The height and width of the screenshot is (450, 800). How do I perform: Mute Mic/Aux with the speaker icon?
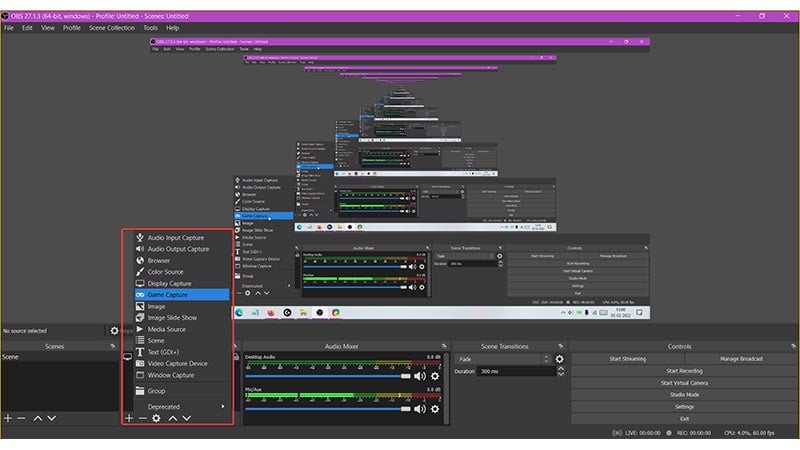click(419, 409)
